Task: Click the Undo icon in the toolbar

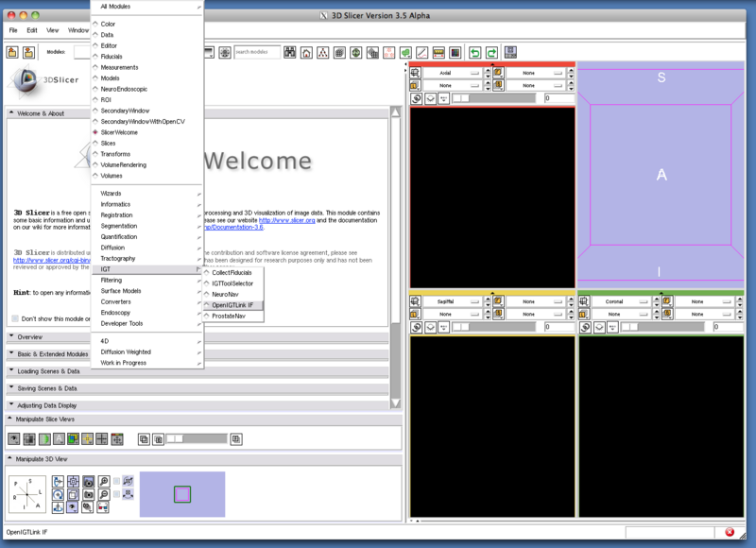Action: (475, 52)
